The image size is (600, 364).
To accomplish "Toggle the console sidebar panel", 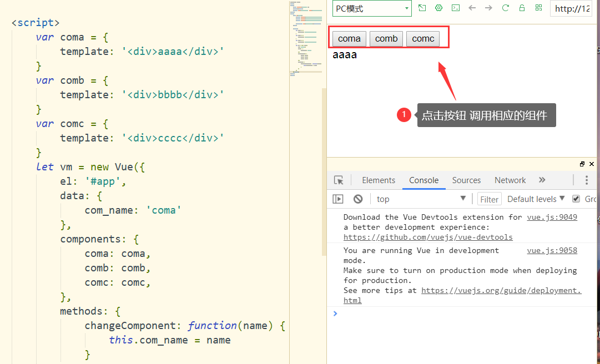I will pyautogui.click(x=338, y=199).
